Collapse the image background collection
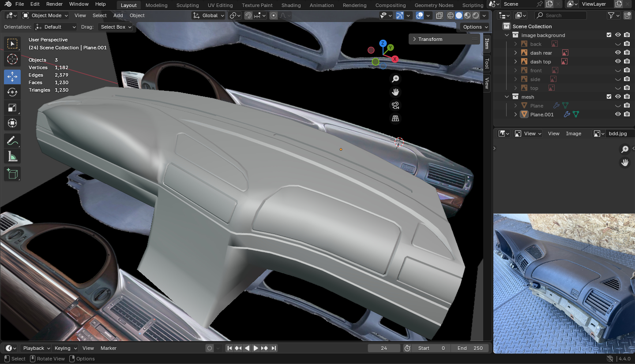The height and width of the screenshot is (364, 635). click(507, 35)
